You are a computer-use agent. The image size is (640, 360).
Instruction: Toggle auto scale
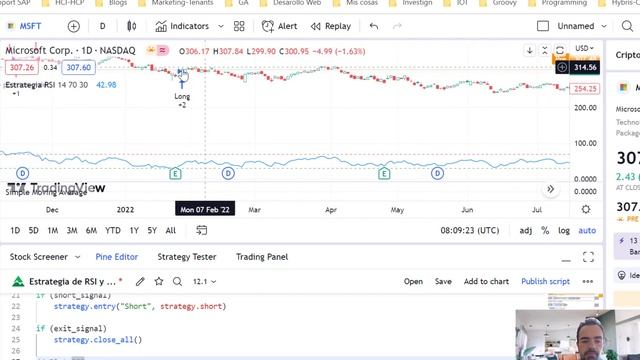[587, 231]
